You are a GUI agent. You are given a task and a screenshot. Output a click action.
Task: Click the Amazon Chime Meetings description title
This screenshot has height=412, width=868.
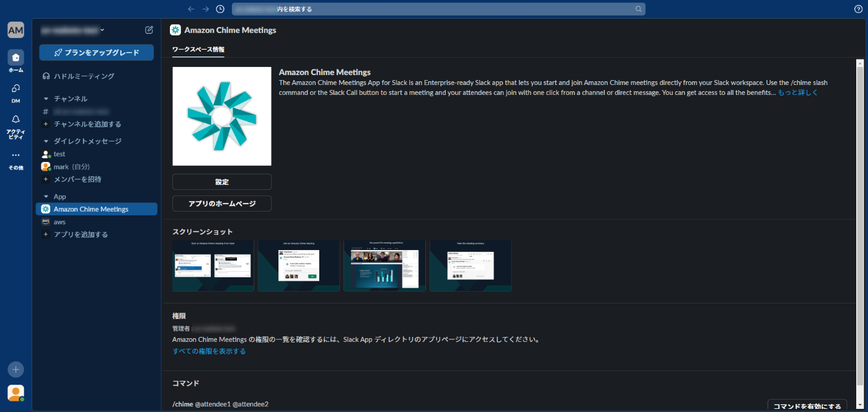pos(325,72)
